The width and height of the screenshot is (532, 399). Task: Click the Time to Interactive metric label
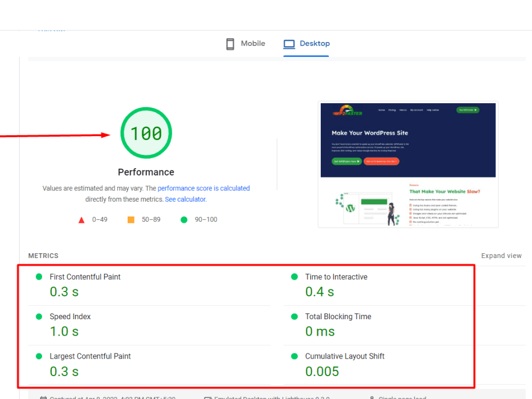[336, 277]
